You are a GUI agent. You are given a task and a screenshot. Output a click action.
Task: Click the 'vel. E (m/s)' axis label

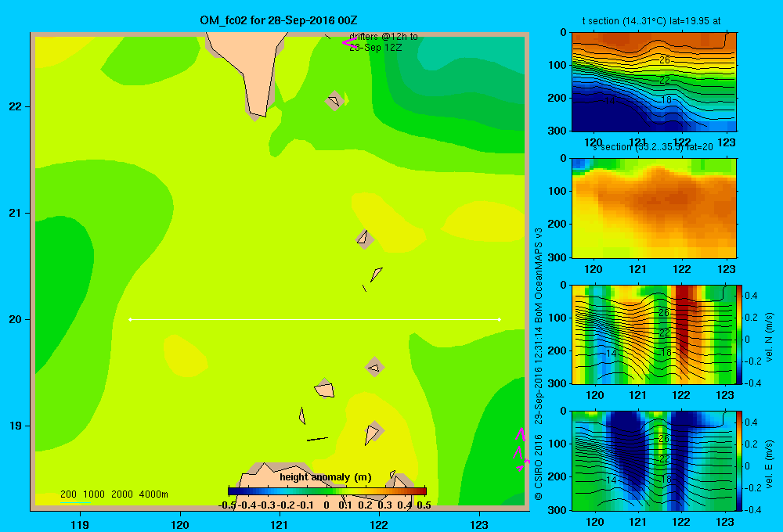pyautogui.click(x=769, y=464)
